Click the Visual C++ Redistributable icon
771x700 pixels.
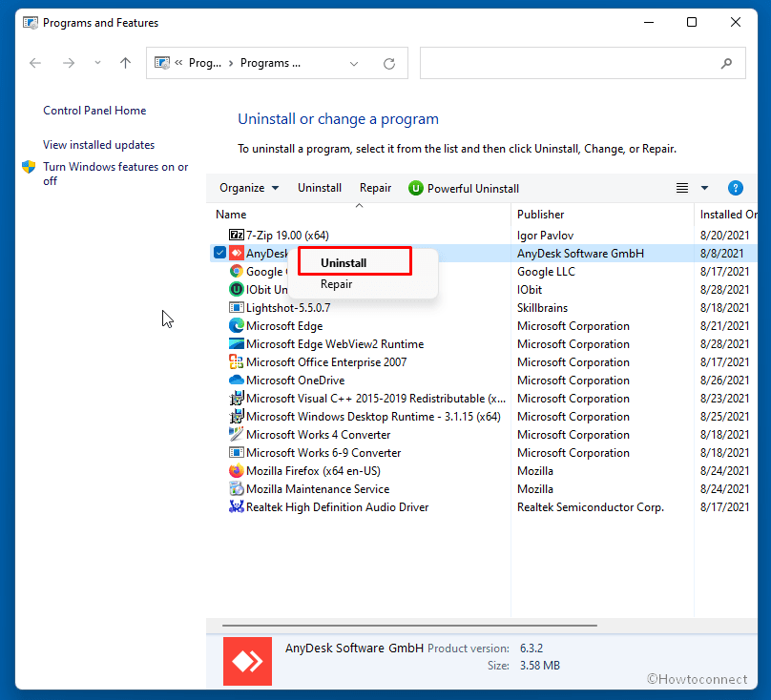tap(237, 399)
